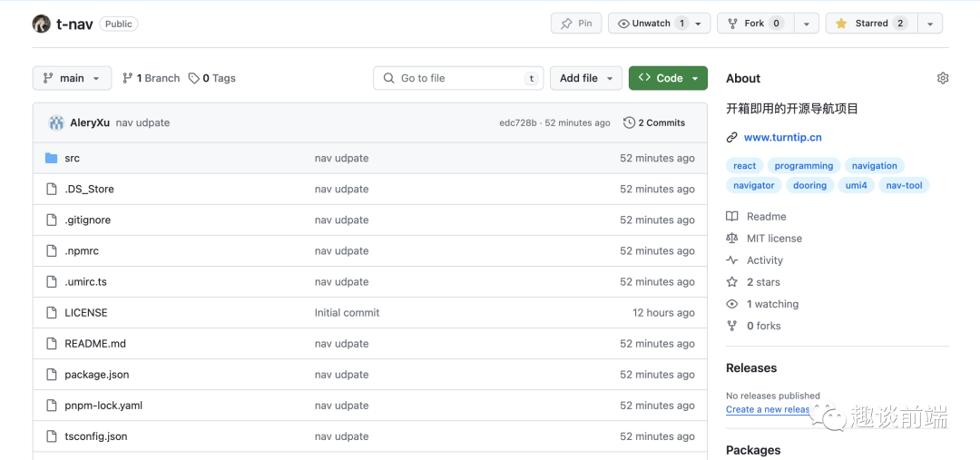Click the file icon beside .umirc.ts
The height and width of the screenshot is (460, 980).
51,282
